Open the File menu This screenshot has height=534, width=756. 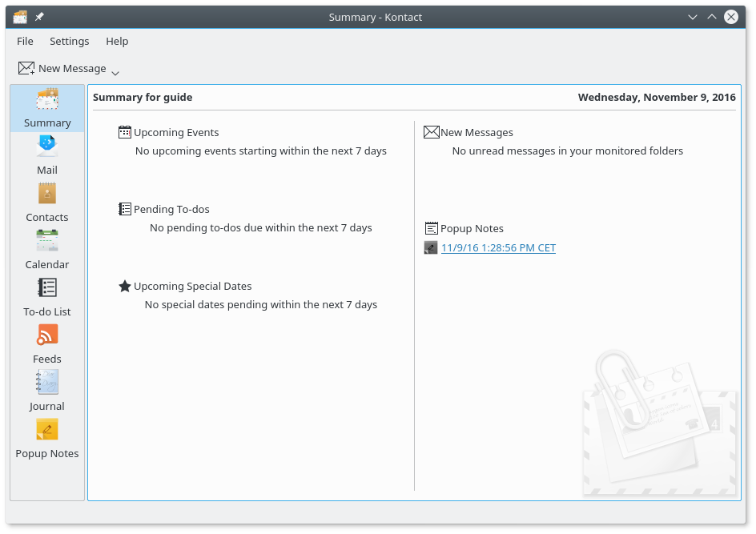(25, 42)
